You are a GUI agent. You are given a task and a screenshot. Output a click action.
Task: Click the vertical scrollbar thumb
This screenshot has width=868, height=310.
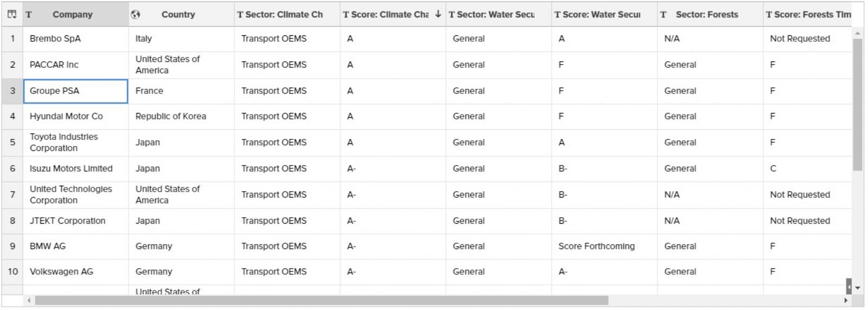[x=858, y=104]
